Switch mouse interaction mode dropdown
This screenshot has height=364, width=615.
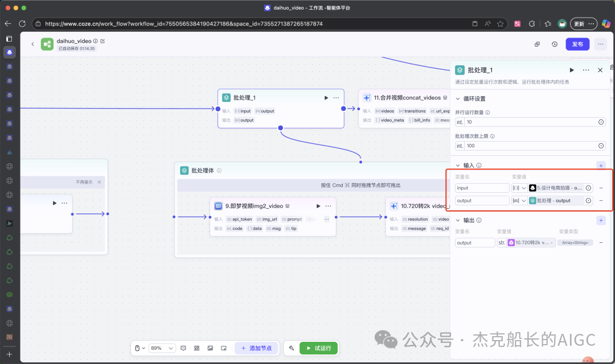click(140, 348)
